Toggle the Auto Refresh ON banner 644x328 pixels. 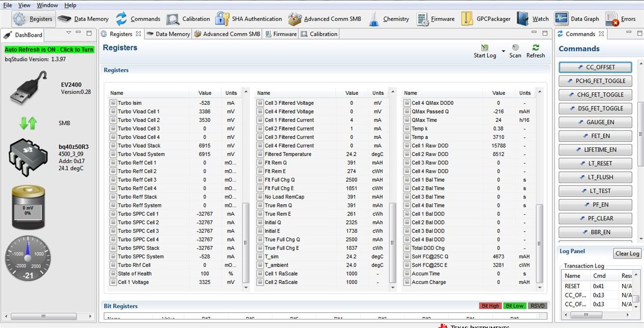(49, 49)
